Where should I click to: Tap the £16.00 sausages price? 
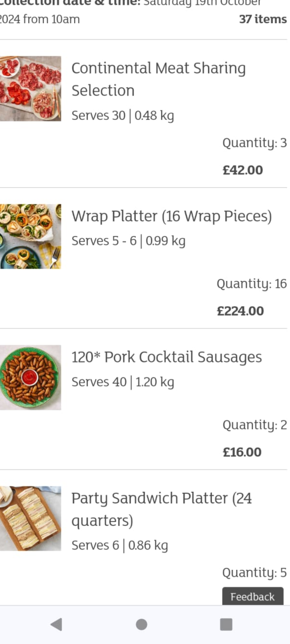click(x=242, y=452)
